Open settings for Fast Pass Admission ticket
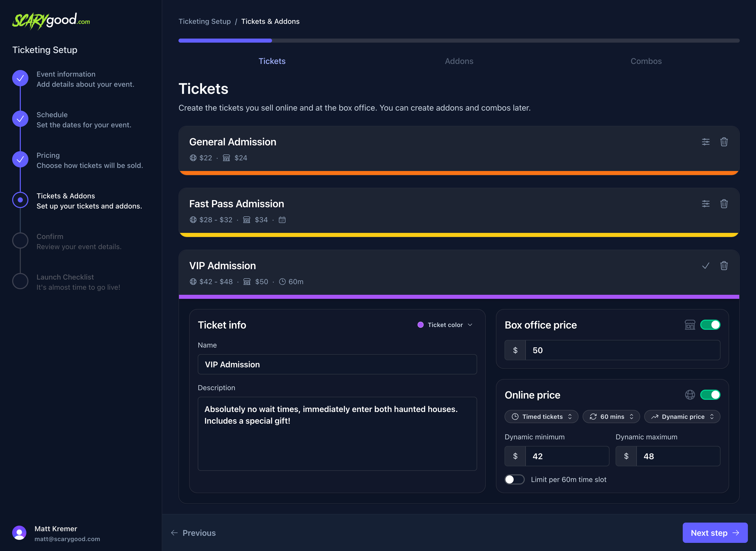This screenshot has width=756, height=551. pyautogui.click(x=706, y=203)
